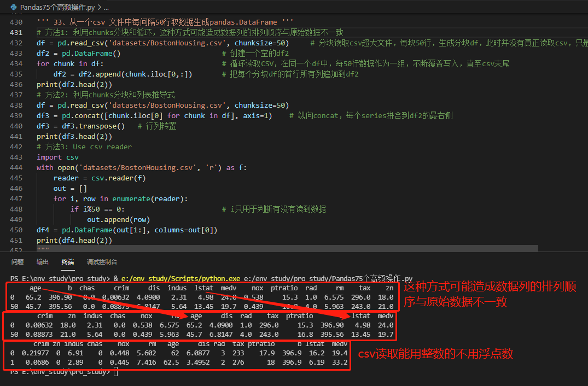
Task: Click 'out = []' on line 446
Action: pos(70,189)
